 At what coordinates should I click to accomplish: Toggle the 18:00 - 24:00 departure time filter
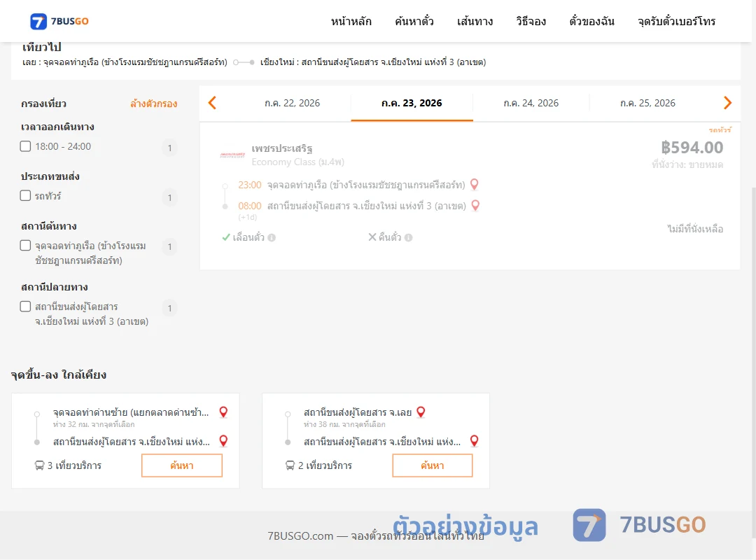click(26, 146)
